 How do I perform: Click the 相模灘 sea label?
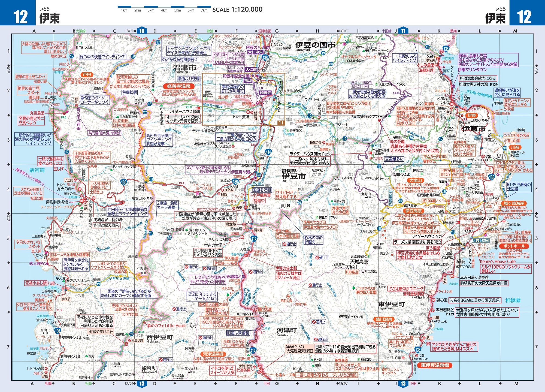(x=513, y=300)
